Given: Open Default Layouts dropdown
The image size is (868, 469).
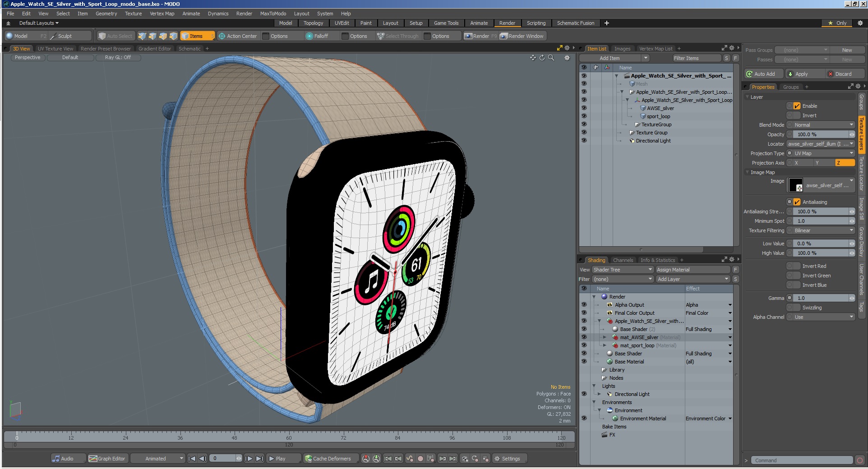Looking at the screenshot, I should pyautogui.click(x=38, y=23).
